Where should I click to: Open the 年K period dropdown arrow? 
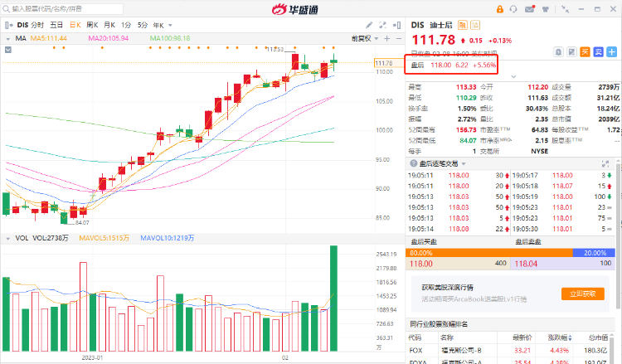point(170,26)
